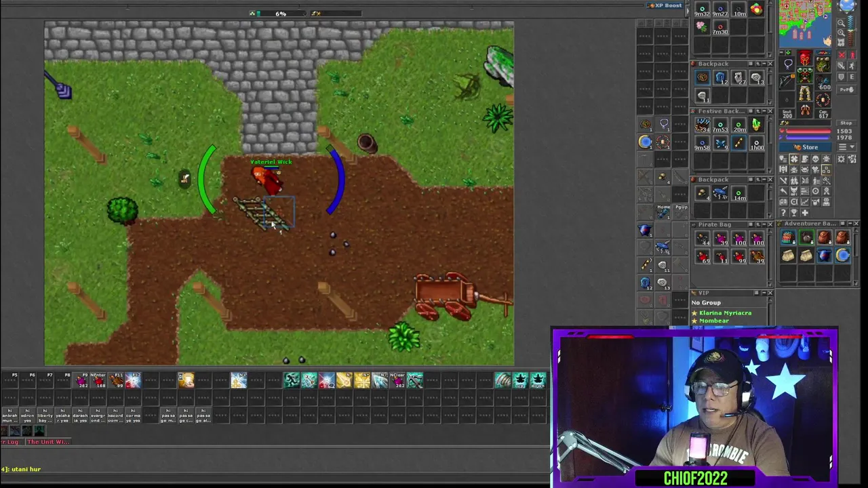868x488 pixels.
Task: Close the Pirate Bag container
Action: (x=770, y=224)
